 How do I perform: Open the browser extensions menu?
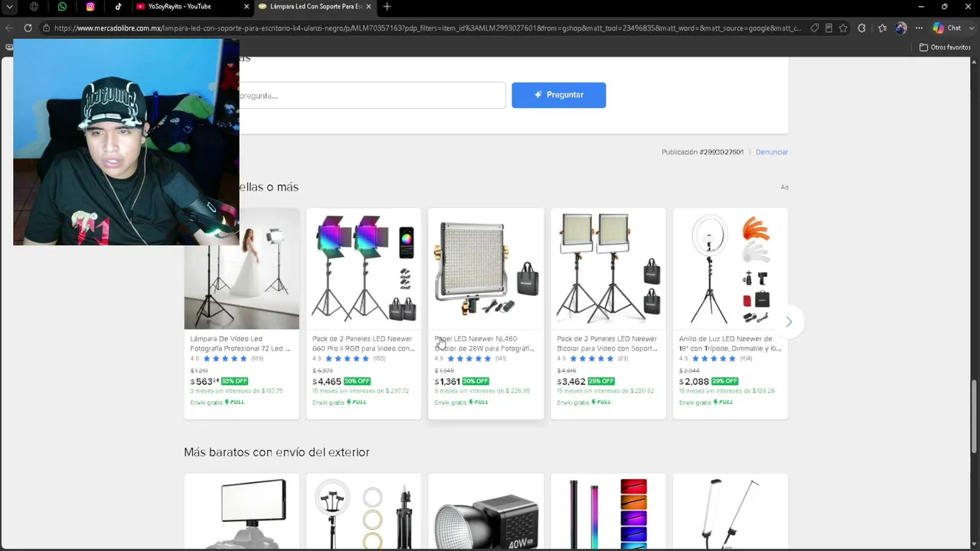[x=862, y=28]
